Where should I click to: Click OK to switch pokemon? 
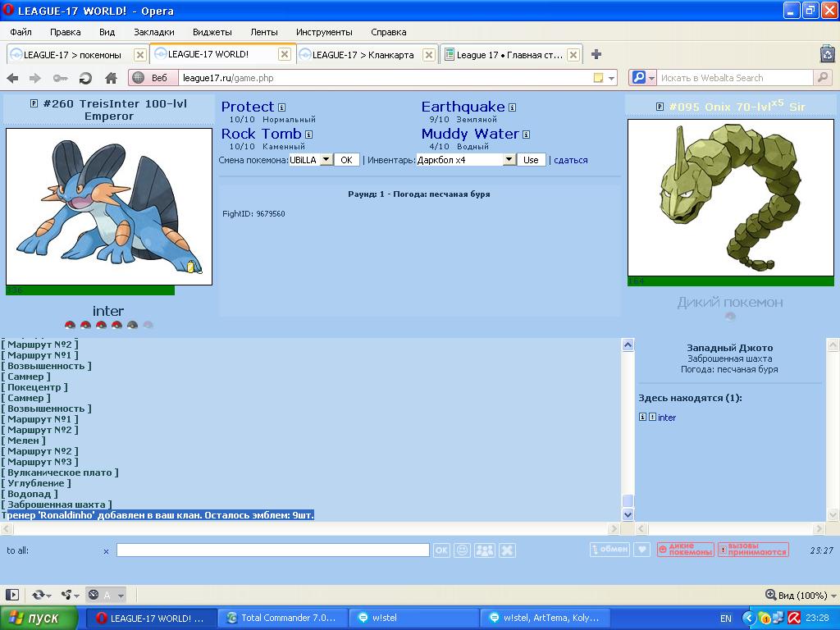(x=347, y=160)
